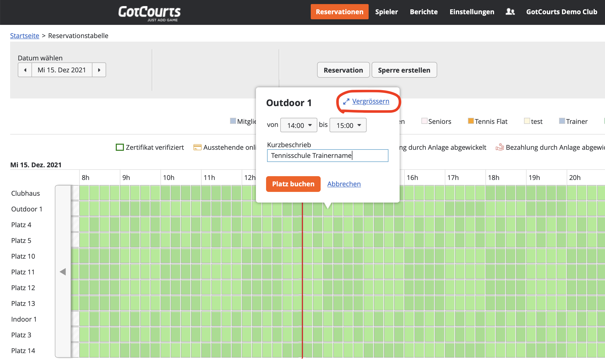Click the Outdoor 1 popup heading
This screenshot has height=364, width=605.
point(289,103)
